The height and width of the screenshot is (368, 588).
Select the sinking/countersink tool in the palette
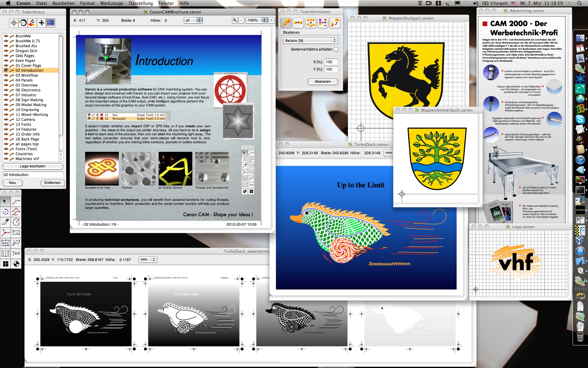tap(5, 243)
